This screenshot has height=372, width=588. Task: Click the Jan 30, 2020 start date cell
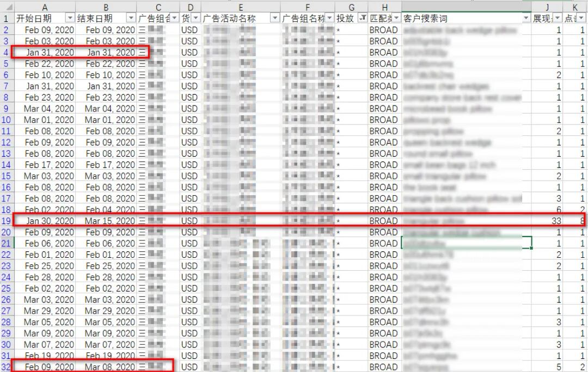tap(45, 221)
